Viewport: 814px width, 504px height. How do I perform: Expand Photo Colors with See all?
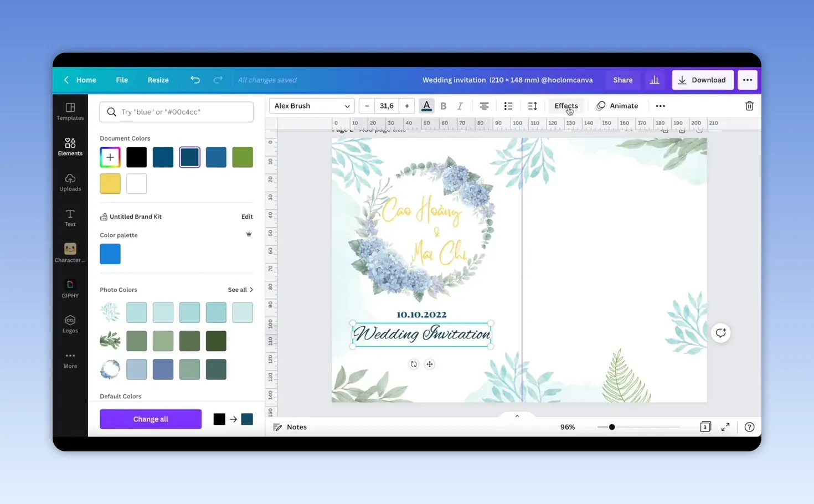pos(240,290)
